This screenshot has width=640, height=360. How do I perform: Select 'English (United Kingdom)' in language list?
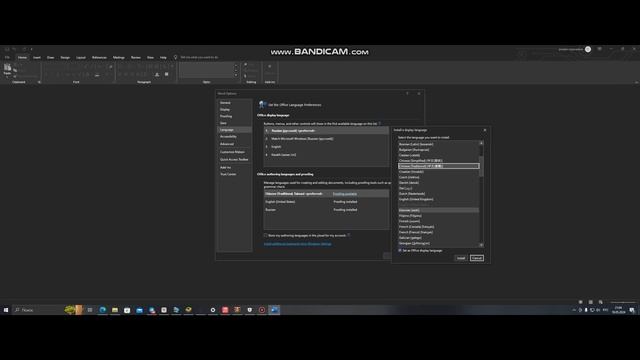tap(438, 200)
